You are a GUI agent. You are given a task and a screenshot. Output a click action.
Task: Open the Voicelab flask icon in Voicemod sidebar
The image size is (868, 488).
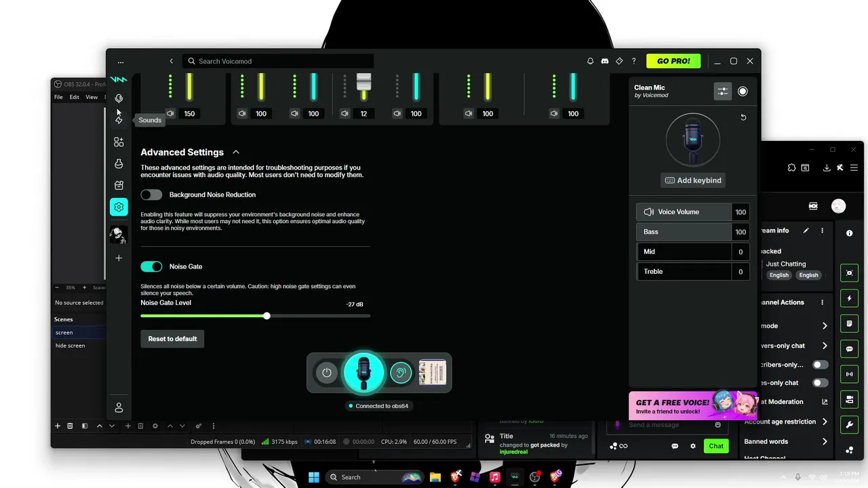[119, 163]
